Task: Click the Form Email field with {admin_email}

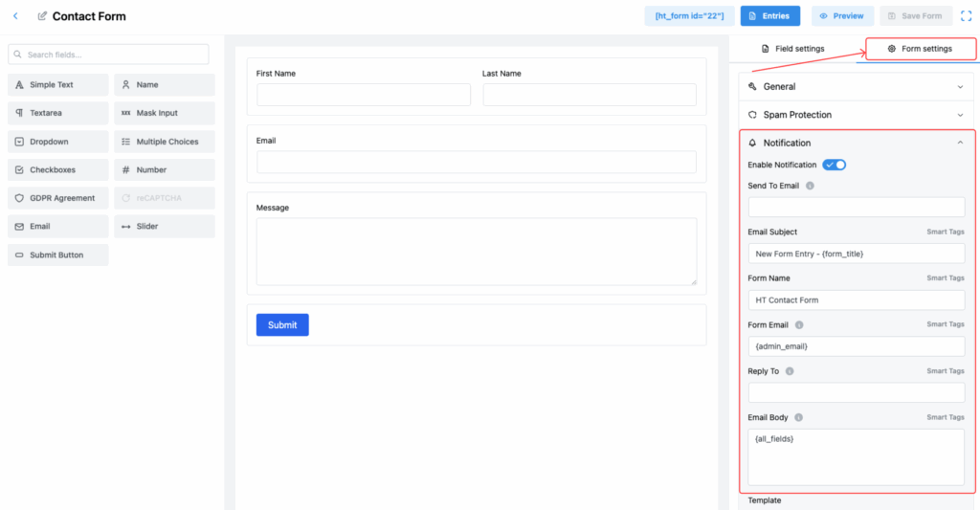Action: 857,346
